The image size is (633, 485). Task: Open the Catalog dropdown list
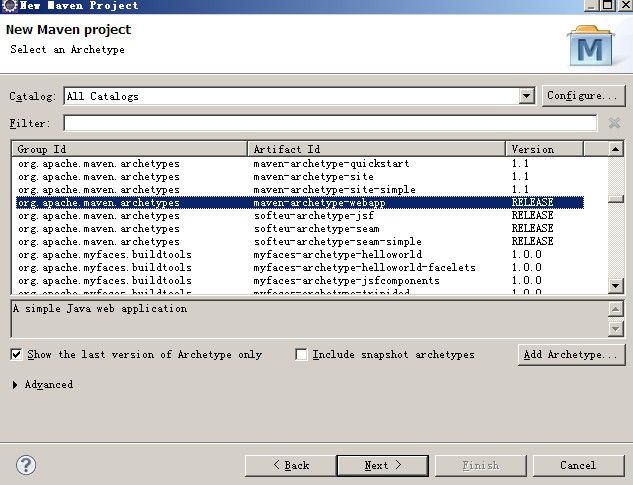(x=526, y=96)
